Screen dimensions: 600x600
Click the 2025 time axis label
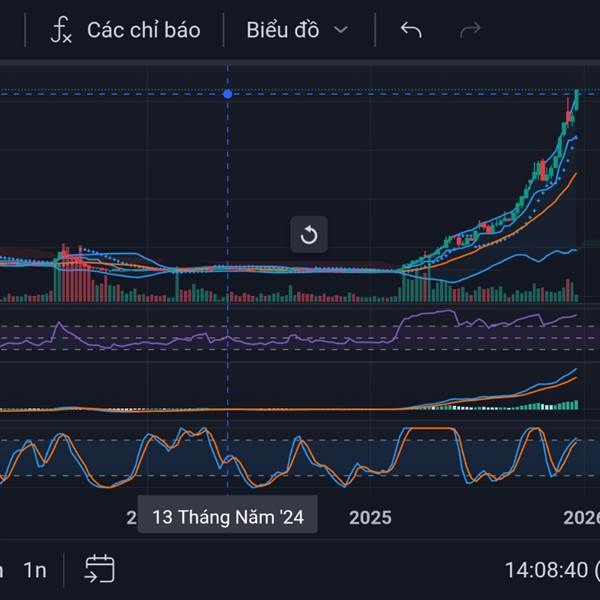(x=370, y=518)
